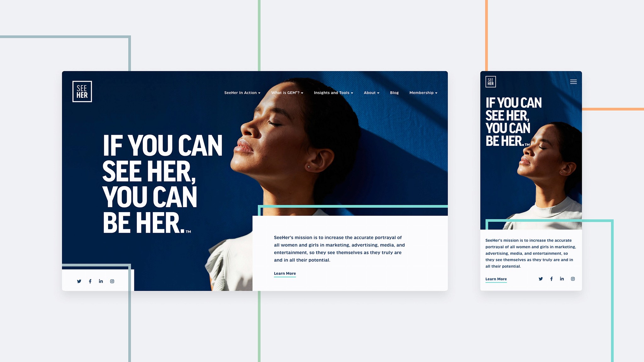The width and height of the screenshot is (644, 362).
Task: Click the Facebook icon on mobile view
Action: point(552,278)
